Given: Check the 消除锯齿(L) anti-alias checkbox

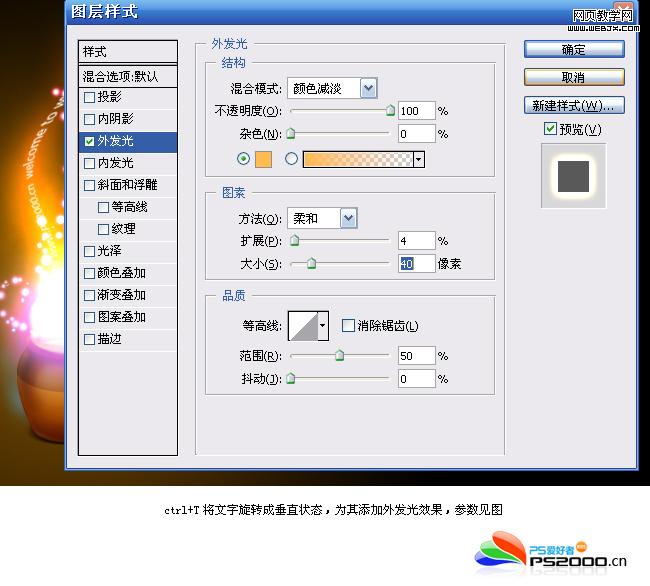Looking at the screenshot, I should (348, 325).
